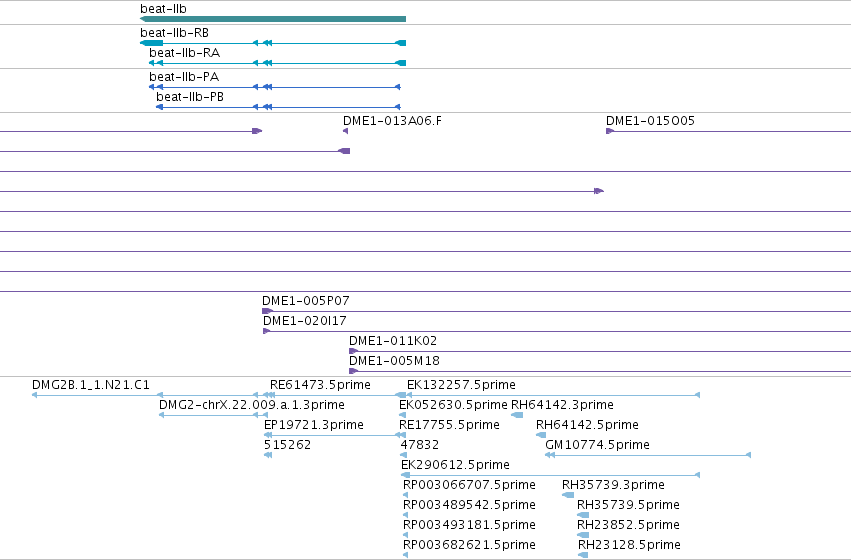Select the GM10774.5prime EST label
The image size is (851, 560).
tap(597, 445)
